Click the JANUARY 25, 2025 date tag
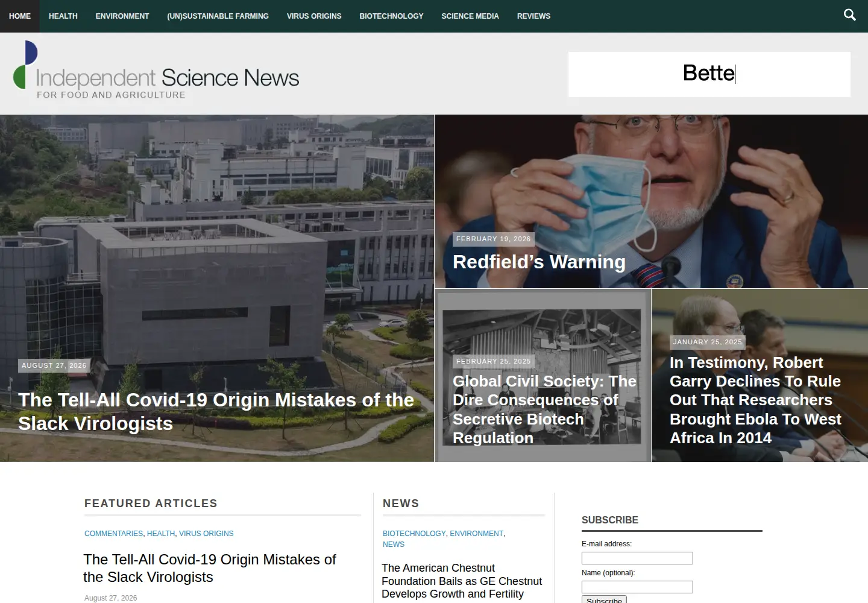868x603 pixels. point(708,342)
